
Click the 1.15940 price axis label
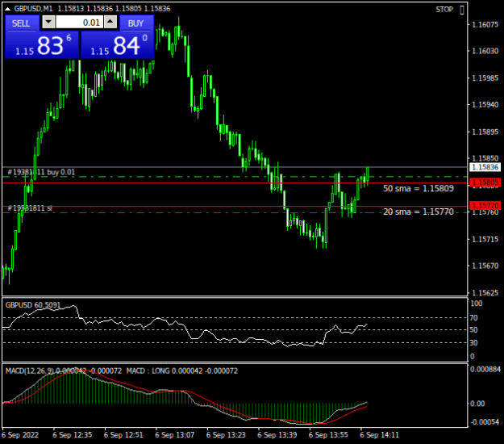[485, 105]
